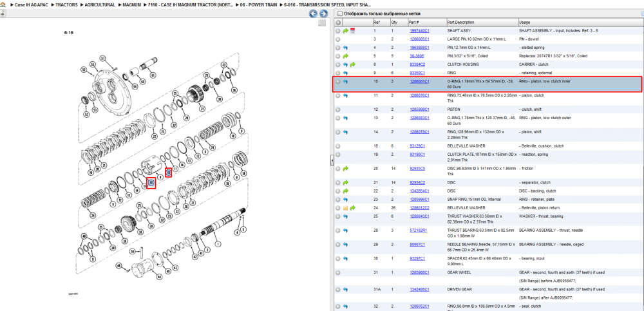This screenshot has height=311, width=644.
Task: Click blue arrow on SNAP RING row
Action: 345,199
